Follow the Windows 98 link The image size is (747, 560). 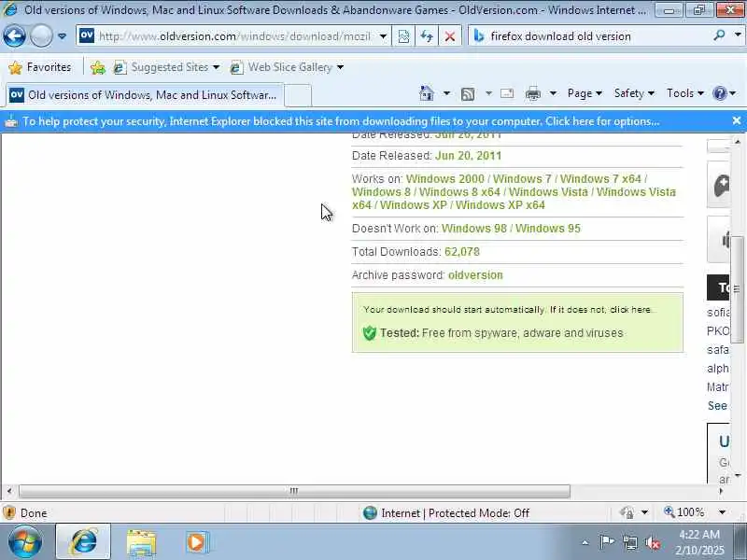[x=474, y=229]
